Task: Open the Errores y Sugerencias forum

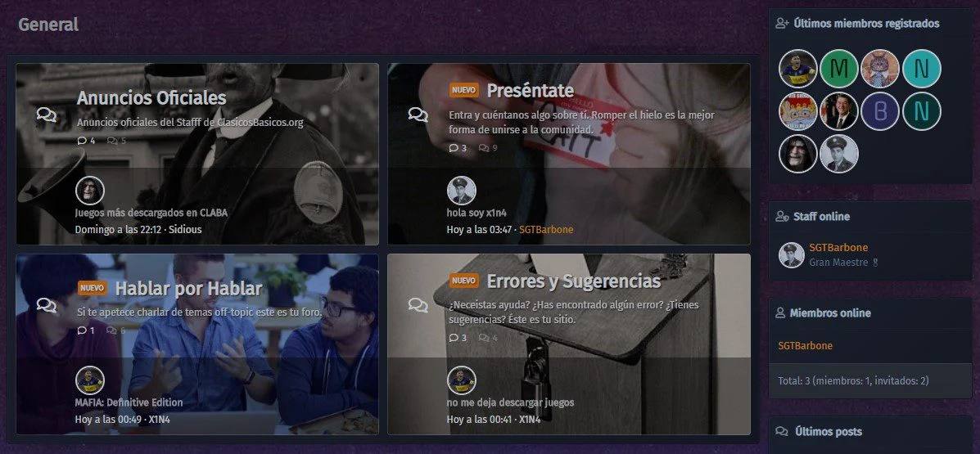Action: pyautogui.click(x=573, y=281)
